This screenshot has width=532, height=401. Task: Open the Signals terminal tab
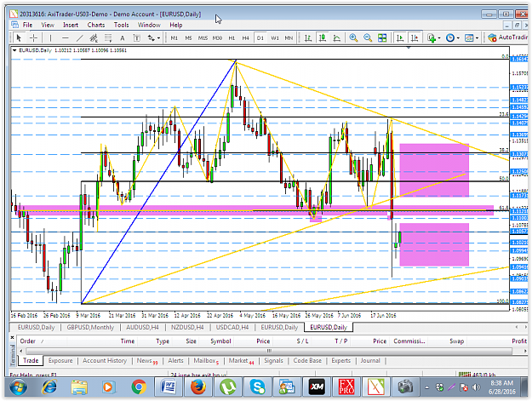(273, 361)
